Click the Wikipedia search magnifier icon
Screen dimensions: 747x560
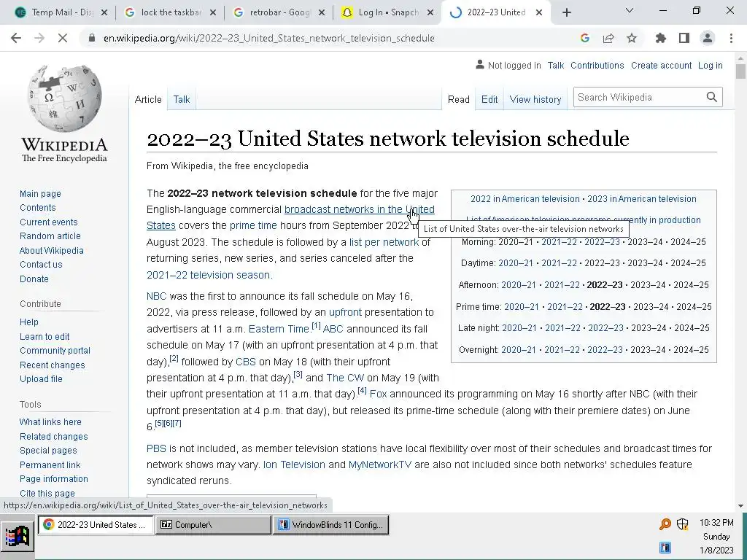click(x=712, y=97)
